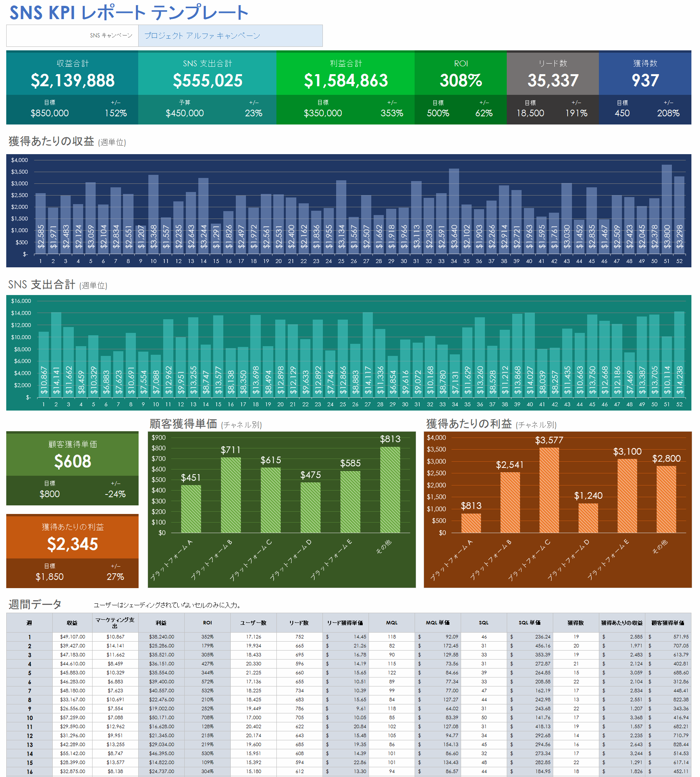Select the week 6 ROI cell 572%
Screen dimensions: 700x777
coord(207,682)
